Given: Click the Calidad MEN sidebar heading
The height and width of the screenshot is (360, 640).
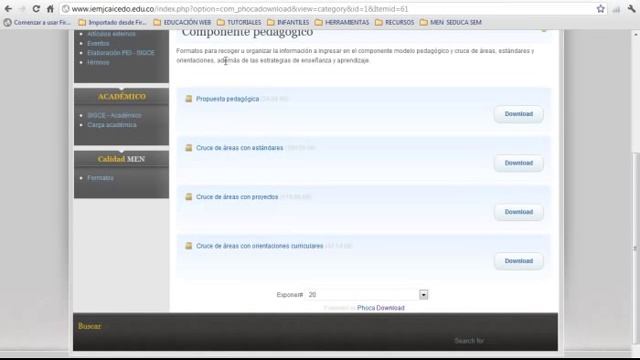Looking at the screenshot, I should 121,159.
